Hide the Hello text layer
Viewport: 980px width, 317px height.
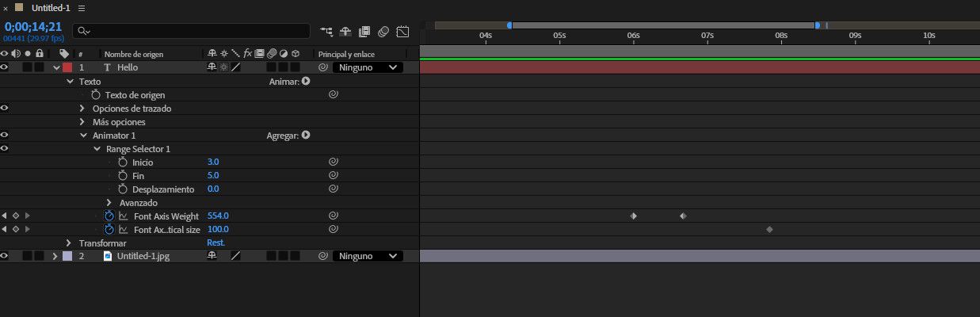pyautogui.click(x=5, y=67)
